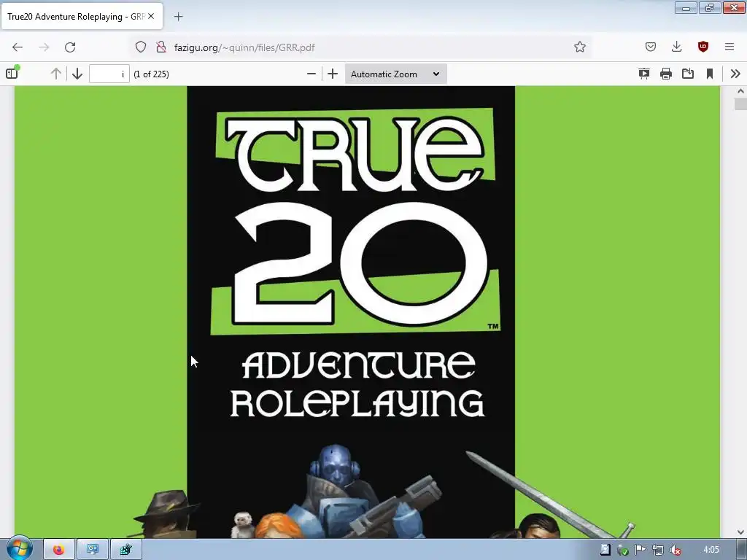Image resolution: width=747 pixels, height=560 pixels.
Task: Bookmark this page with star
Action: pos(580,47)
